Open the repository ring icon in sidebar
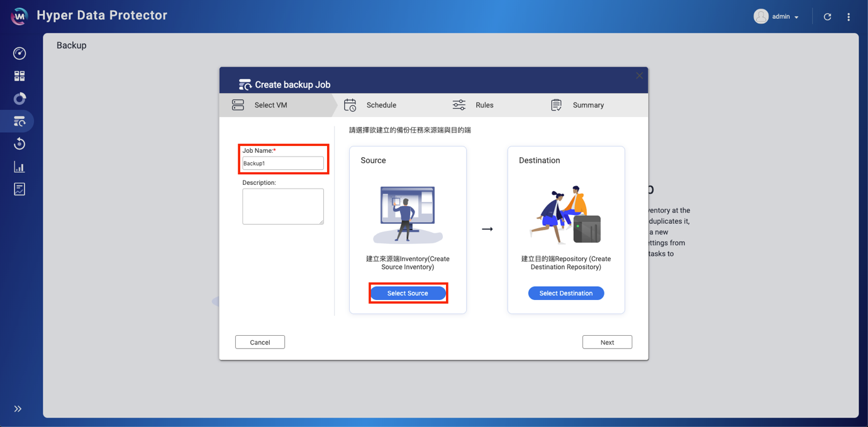 click(19, 99)
